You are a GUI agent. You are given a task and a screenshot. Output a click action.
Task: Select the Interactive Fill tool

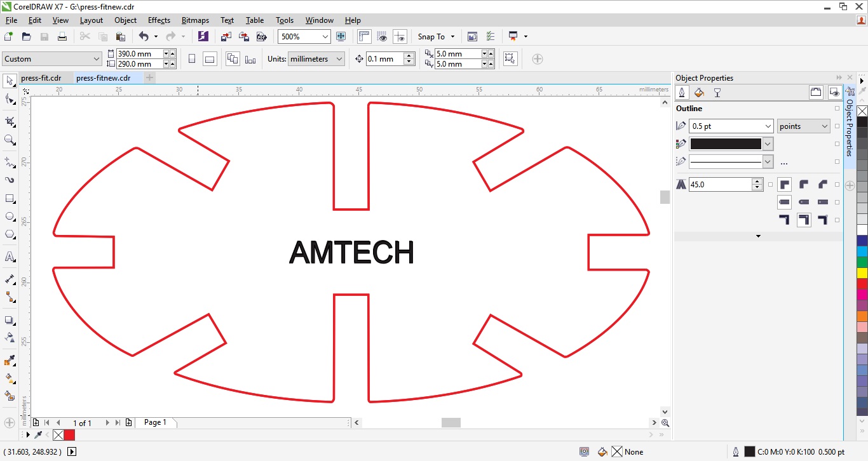pos(10,378)
